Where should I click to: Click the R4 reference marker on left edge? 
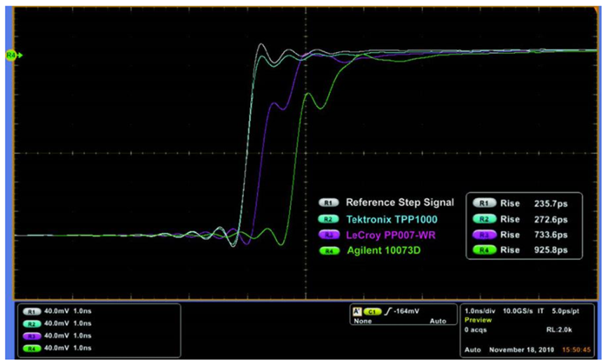pyautogui.click(x=12, y=54)
